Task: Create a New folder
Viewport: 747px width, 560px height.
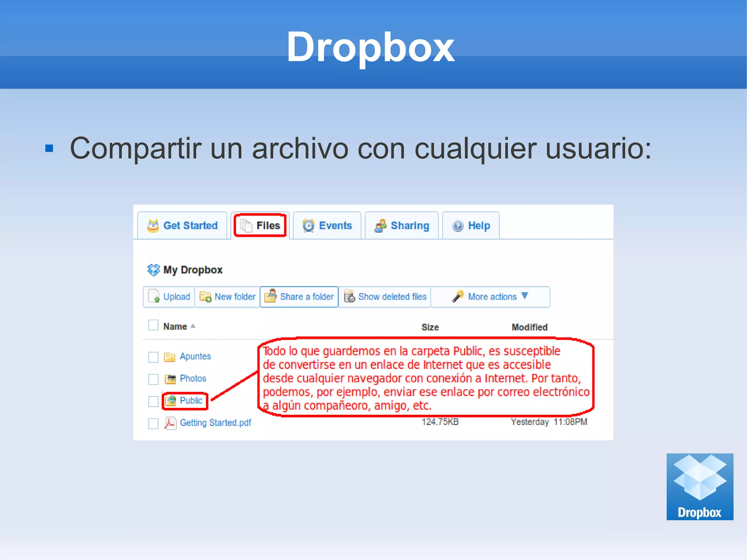Action: pos(227,297)
